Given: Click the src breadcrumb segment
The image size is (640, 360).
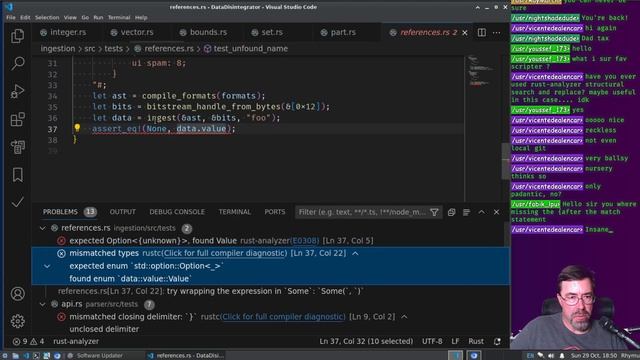Looking at the screenshot, I should (90, 49).
